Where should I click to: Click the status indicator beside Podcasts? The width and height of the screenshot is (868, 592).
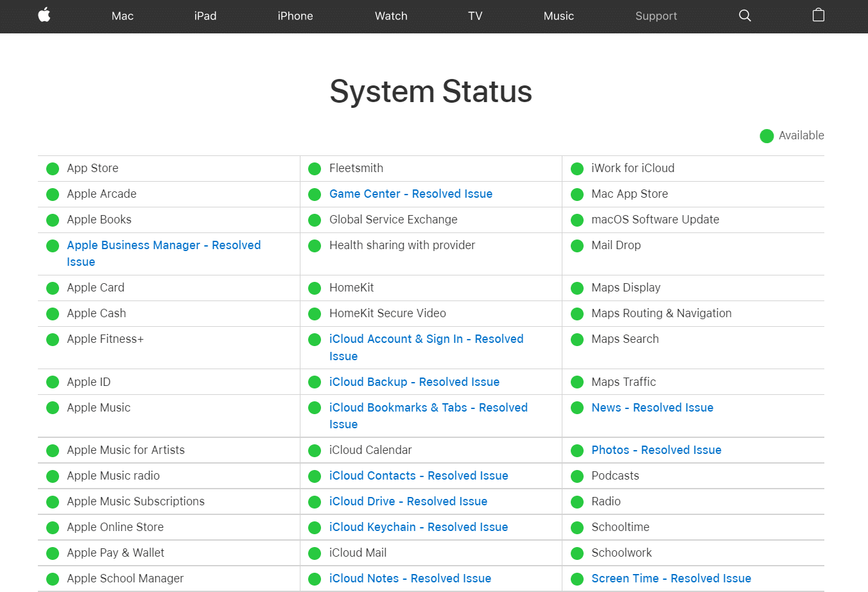(577, 476)
